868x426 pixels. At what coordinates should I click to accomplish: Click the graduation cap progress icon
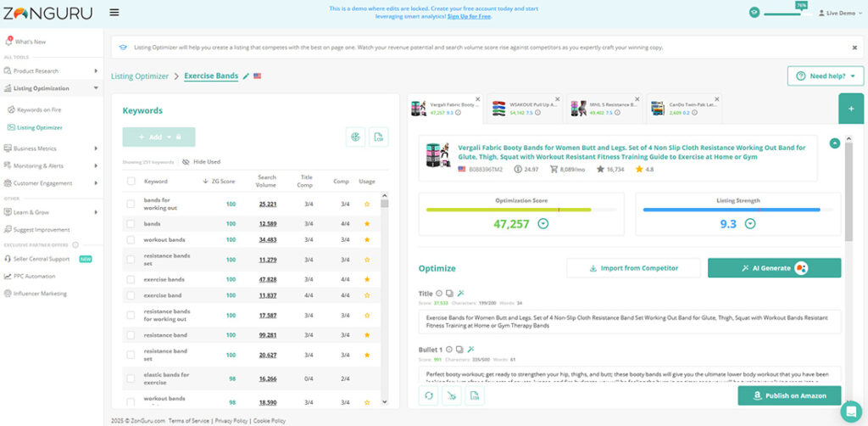[x=754, y=12]
